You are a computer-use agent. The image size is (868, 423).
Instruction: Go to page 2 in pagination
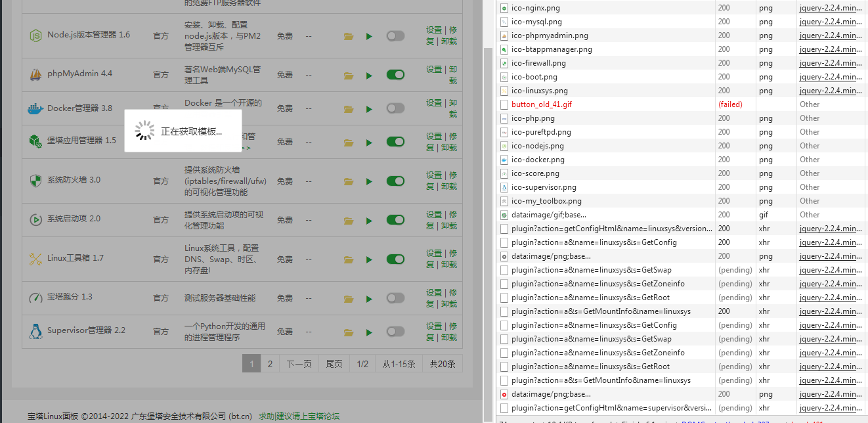point(270,363)
